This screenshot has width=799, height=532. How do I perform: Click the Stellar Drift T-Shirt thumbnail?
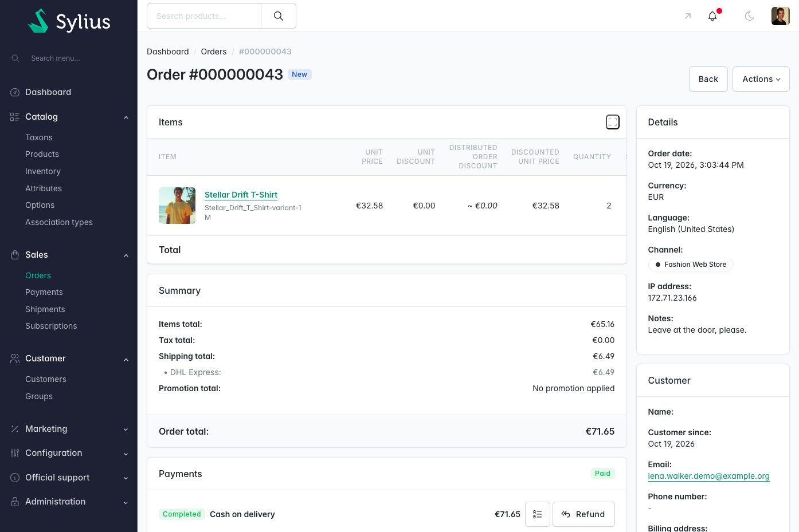coord(177,206)
